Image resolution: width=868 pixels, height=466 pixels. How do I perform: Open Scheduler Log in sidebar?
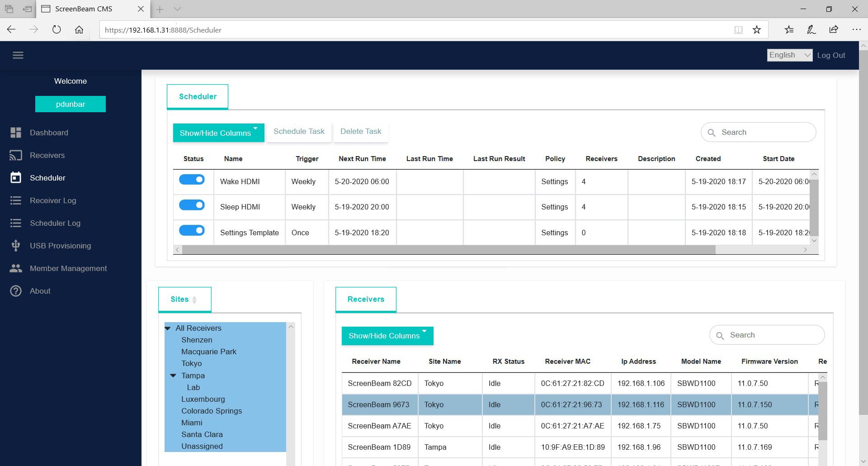point(55,223)
